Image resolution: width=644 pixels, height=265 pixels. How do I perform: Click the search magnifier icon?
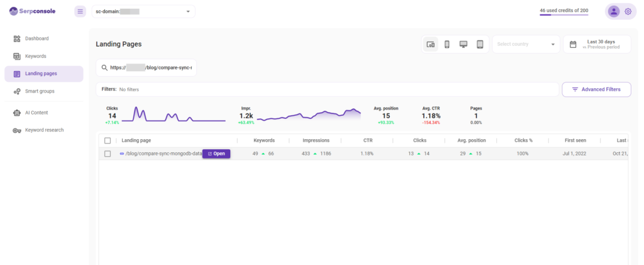[x=104, y=68]
